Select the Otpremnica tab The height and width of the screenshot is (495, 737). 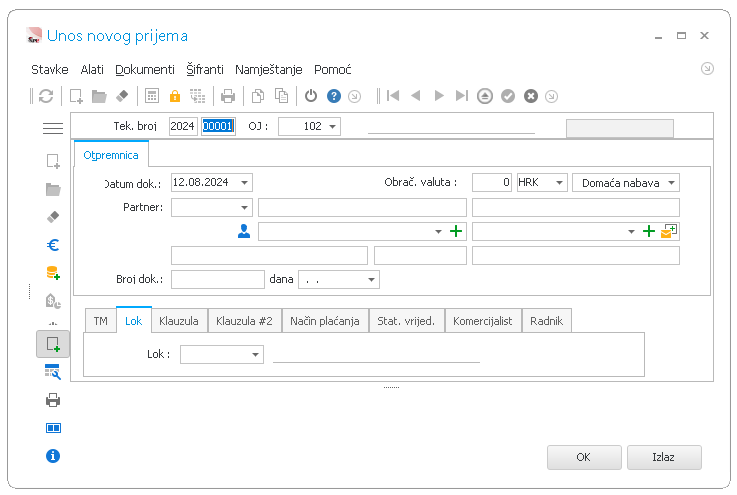click(111, 155)
